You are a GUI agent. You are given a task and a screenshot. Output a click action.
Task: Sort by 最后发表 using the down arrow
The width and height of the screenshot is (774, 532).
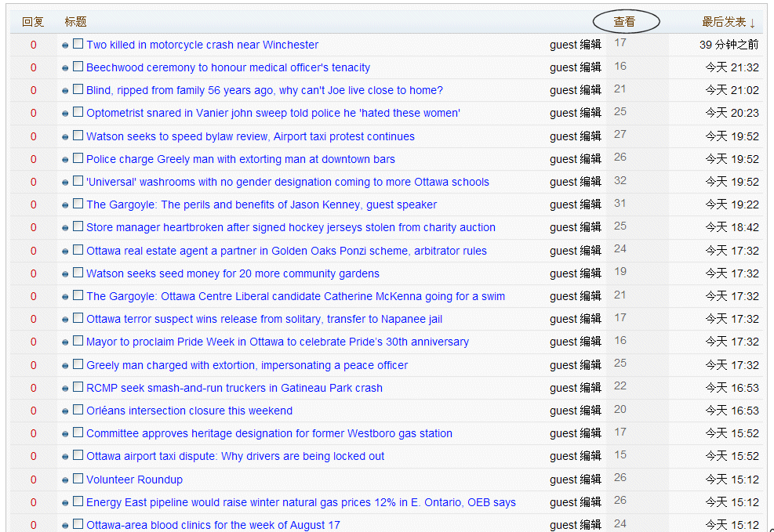pos(753,23)
